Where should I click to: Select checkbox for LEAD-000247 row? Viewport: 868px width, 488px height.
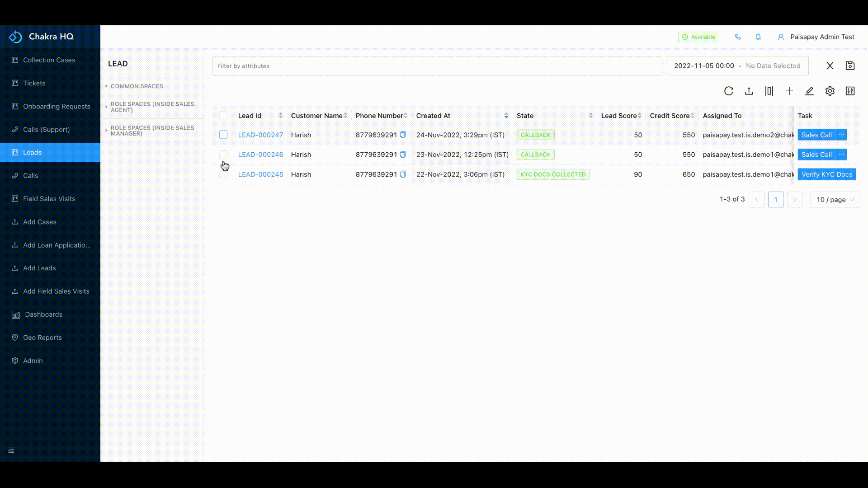223,135
